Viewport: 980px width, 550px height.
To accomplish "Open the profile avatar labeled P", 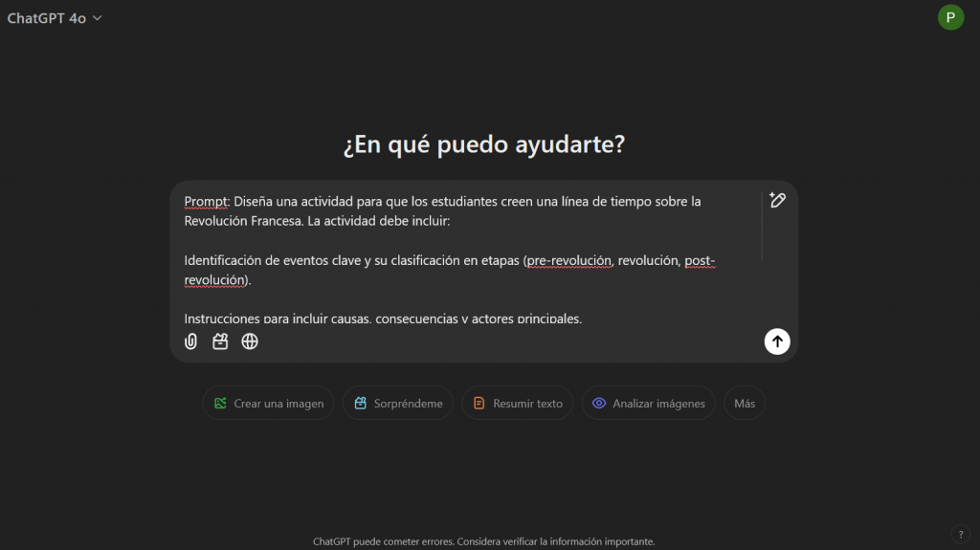I will 950,17.
